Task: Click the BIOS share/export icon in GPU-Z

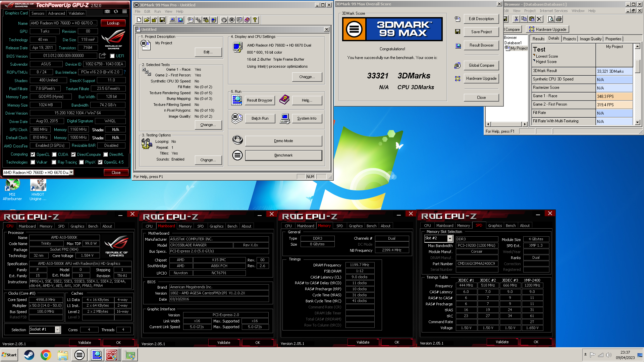Action: pyautogui.click(x=103, y=56)
